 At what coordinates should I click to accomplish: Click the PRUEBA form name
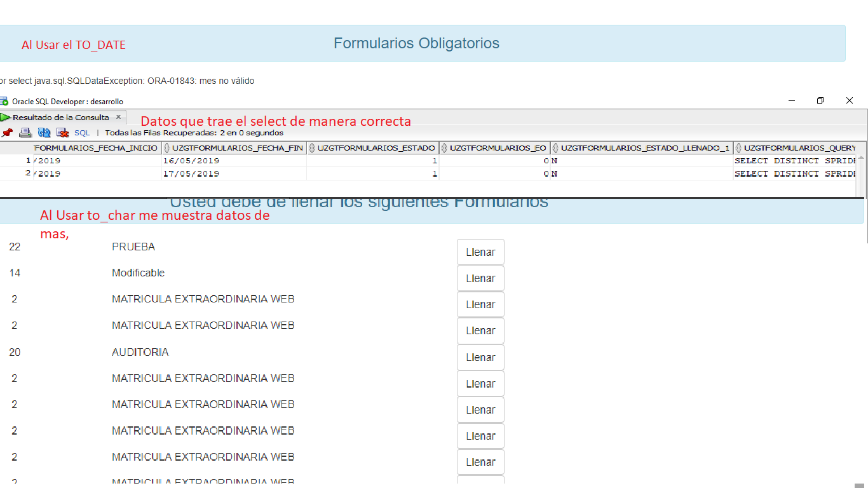click(x=133, y=247)
